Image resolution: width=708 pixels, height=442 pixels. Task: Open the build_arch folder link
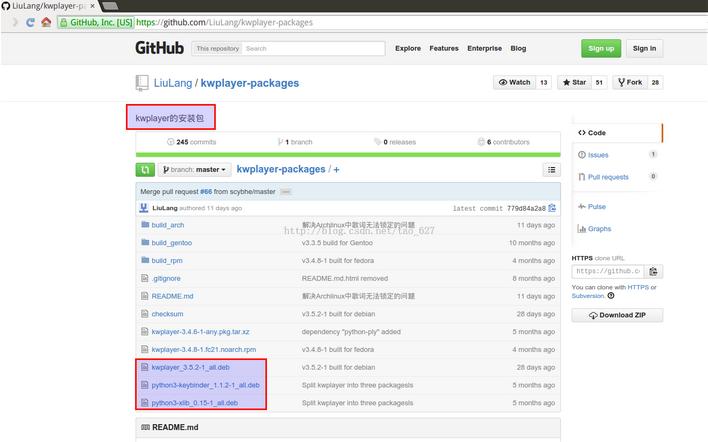(x=168, y=225)
